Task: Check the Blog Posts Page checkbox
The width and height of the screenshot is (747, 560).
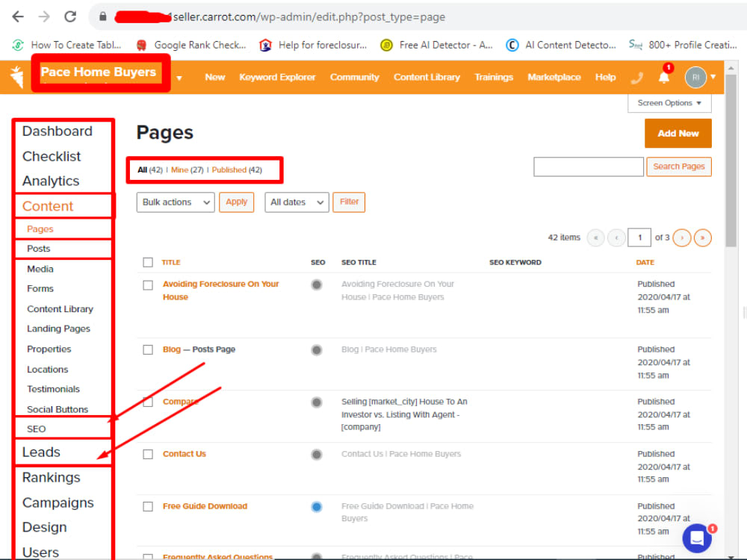Action: (x=148, y=350)
